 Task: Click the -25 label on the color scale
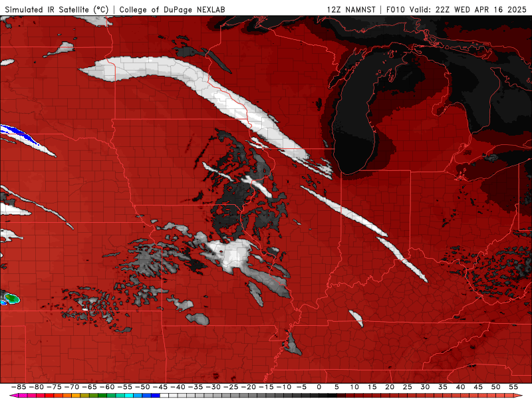pos(231,387)
